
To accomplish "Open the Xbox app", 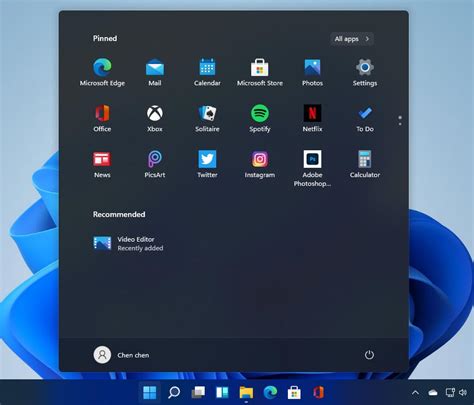I will point(155,118).
